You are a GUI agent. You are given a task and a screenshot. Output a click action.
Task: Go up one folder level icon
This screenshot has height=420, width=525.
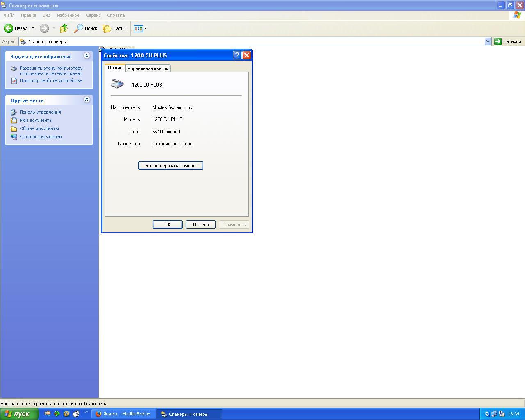point(64,28)
